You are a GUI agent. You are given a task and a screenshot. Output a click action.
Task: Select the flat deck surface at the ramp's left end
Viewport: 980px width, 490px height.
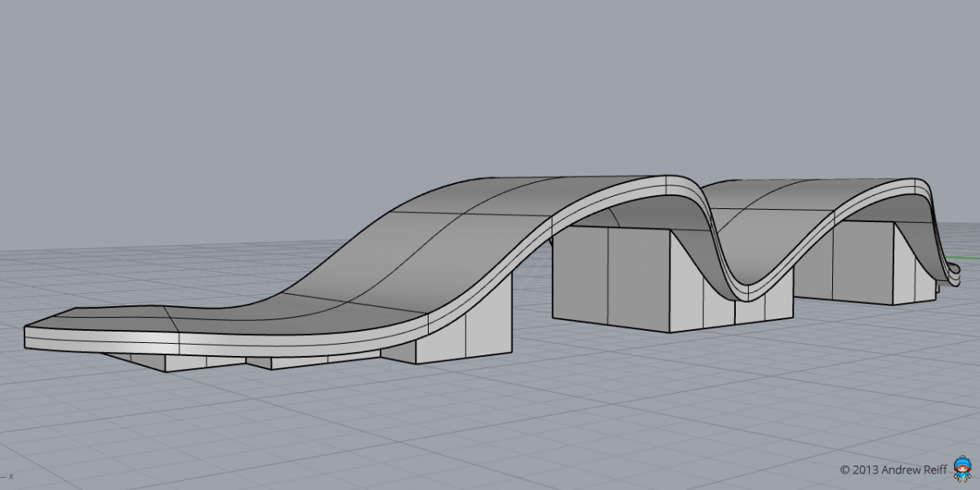[x=147, y=320]
